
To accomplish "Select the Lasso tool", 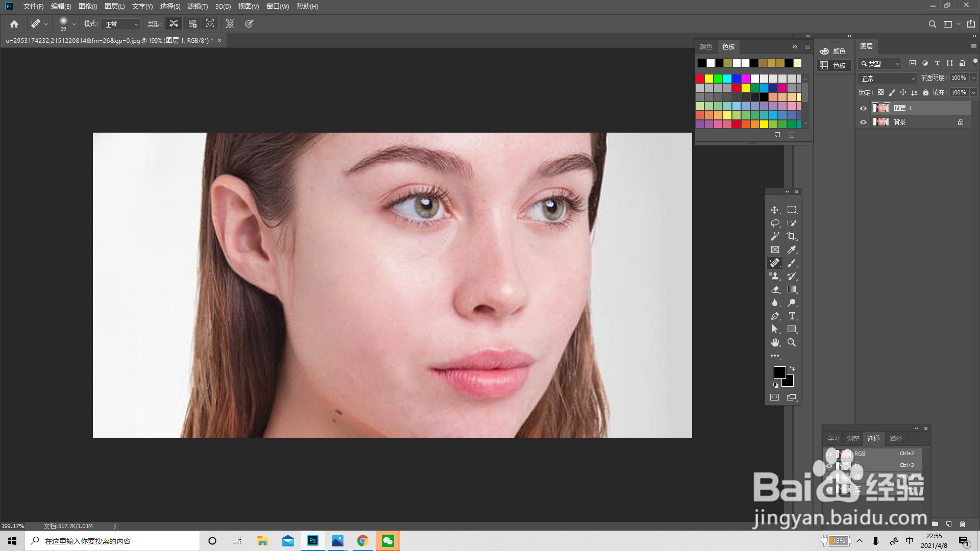I will pos(775,223).
